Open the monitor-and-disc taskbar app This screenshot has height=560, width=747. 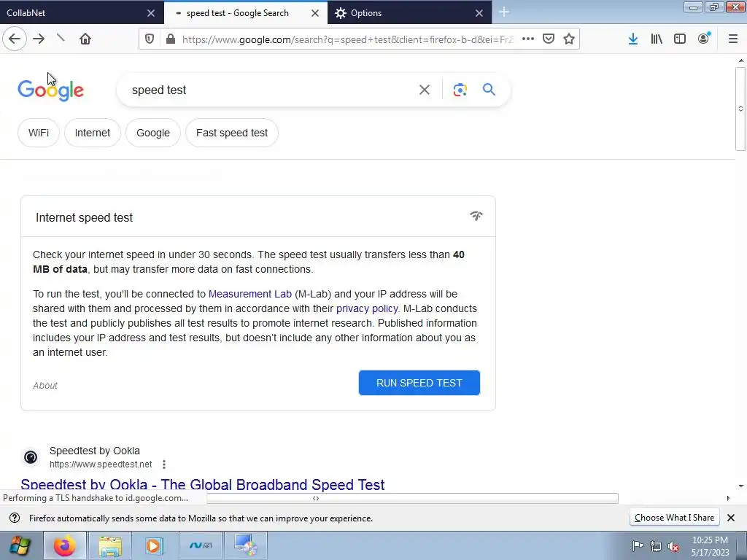click(245, 545)
